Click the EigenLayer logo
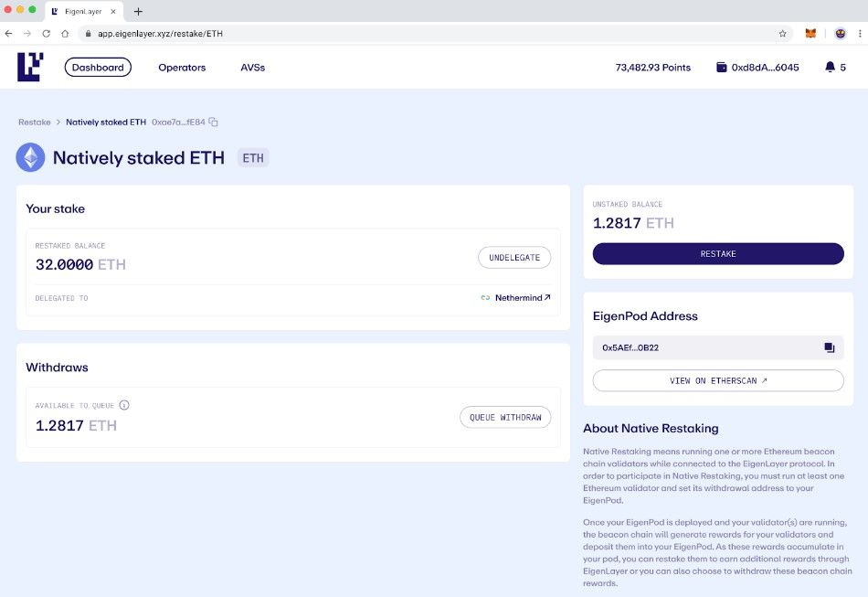The image size is (868, 597). (30, 67)
